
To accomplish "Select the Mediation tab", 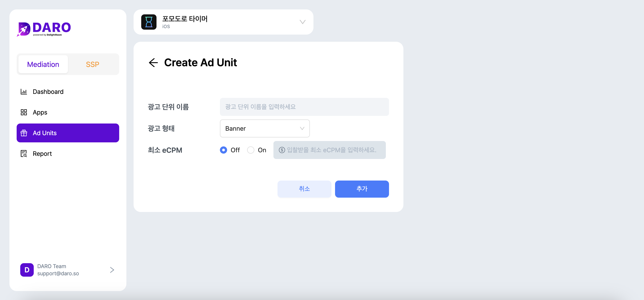I will tap(43, 64).
